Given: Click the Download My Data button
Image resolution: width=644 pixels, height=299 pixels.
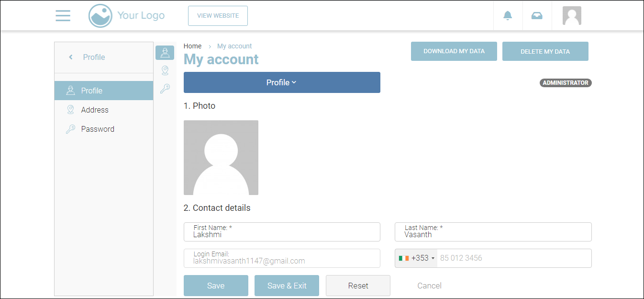Looking at the screenshot, I should click(454, 51).
